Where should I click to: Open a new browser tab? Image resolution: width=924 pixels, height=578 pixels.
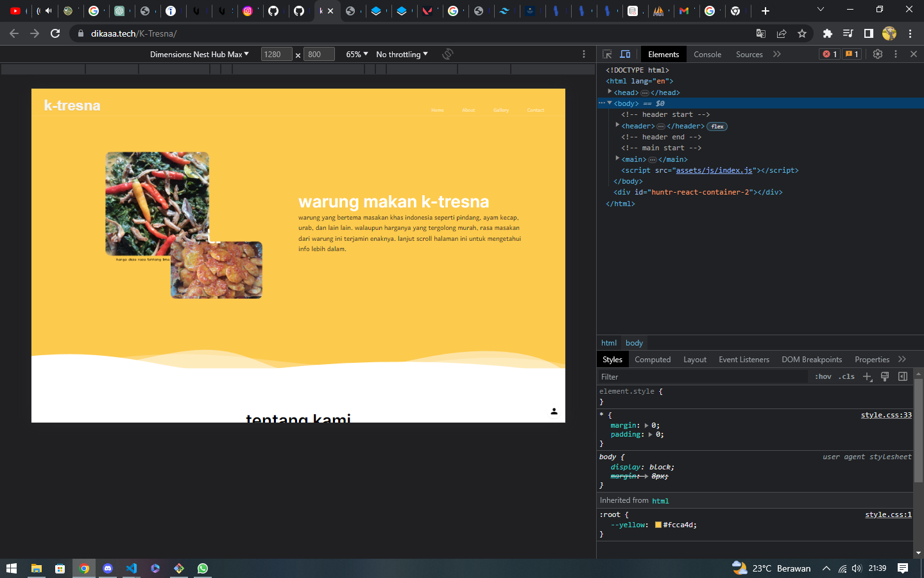click(x=766, y=11)
